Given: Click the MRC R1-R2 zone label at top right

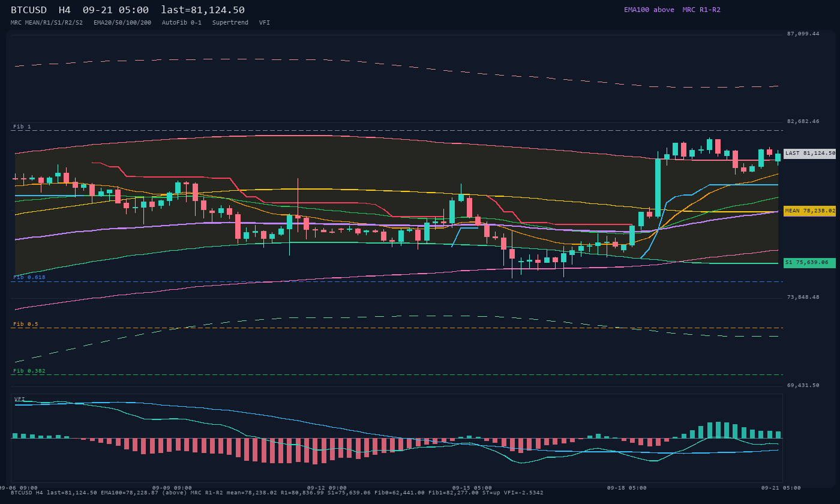Looking at the screenshot, I should tap(701, 10).
